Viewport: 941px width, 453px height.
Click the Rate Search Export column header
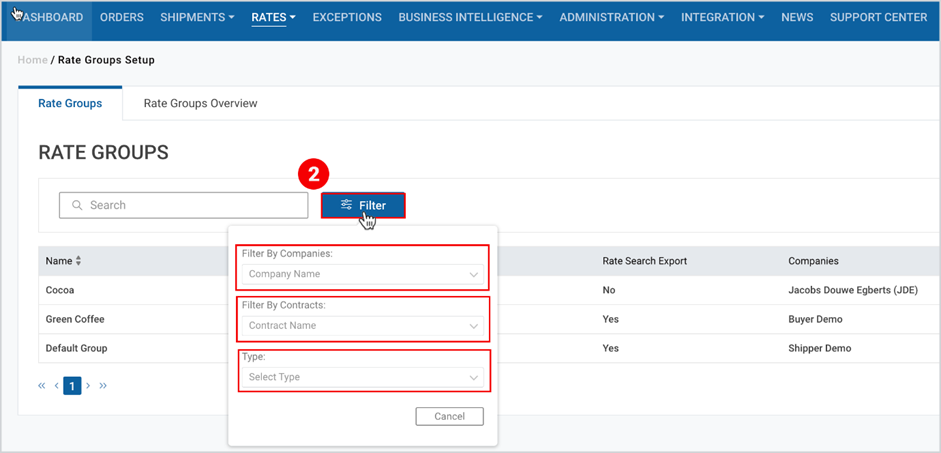[x=645, y=261]
